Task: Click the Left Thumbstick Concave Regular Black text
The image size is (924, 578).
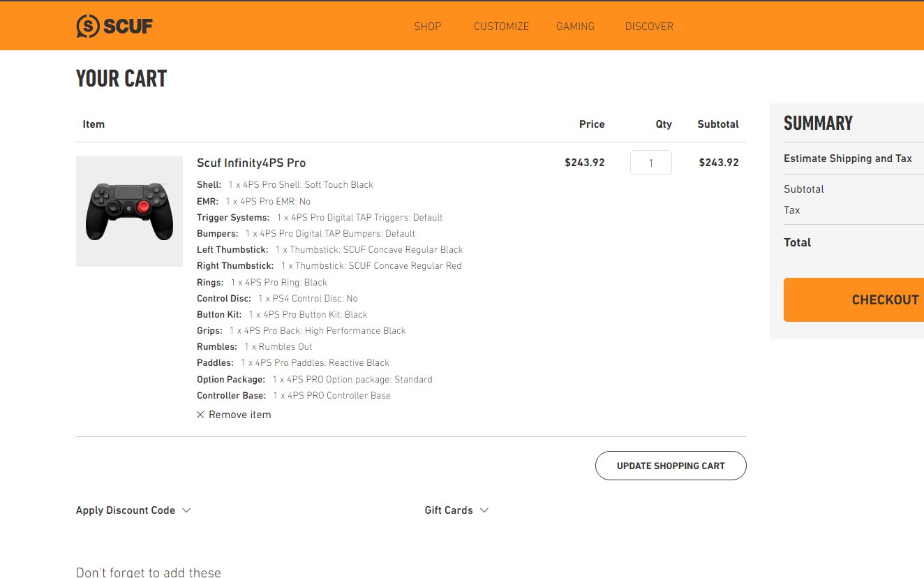Action: tap(369, 250)
